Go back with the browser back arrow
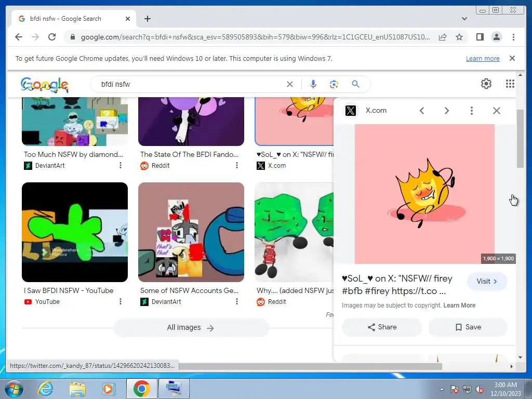The width and height of the screenshot is (532, 399). click(x=19, y=37)
